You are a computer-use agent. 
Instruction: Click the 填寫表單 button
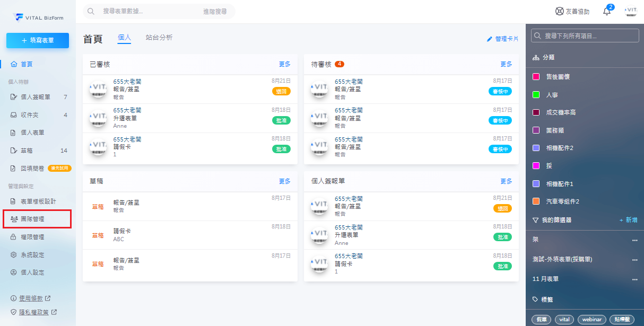point(38,40)
